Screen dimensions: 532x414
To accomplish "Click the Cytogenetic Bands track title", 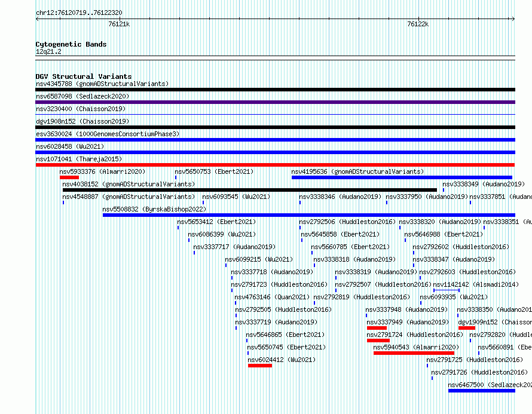I will click(x=71, y=44).
